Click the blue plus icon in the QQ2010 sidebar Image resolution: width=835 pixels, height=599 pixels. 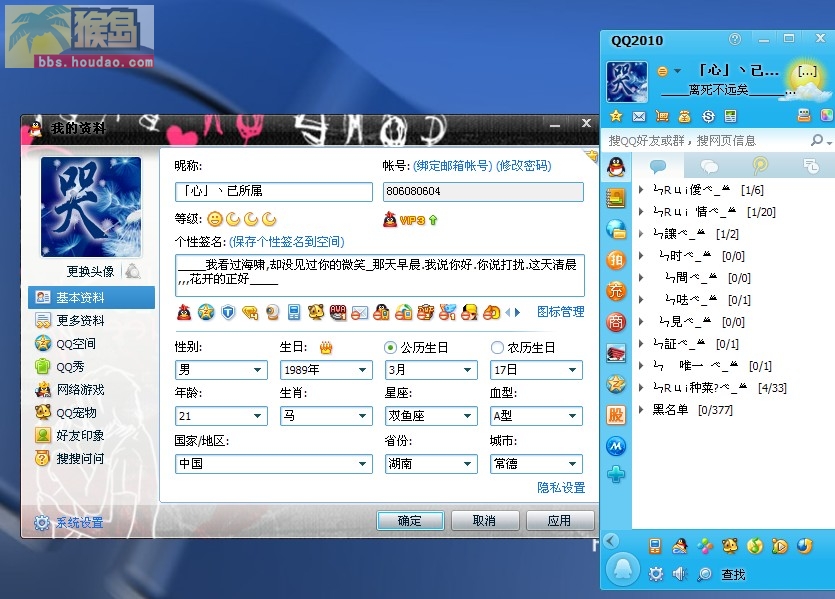click(616, 474)
